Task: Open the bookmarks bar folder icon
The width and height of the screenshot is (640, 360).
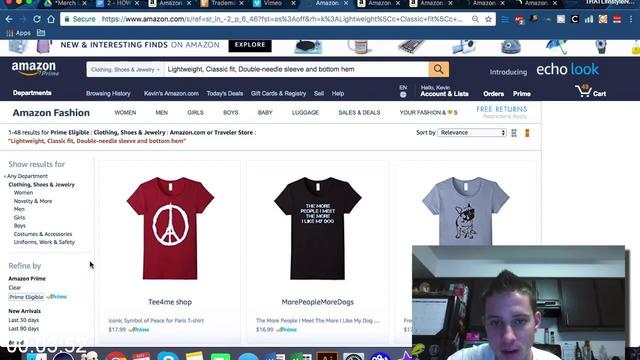Action: point(41,33)
